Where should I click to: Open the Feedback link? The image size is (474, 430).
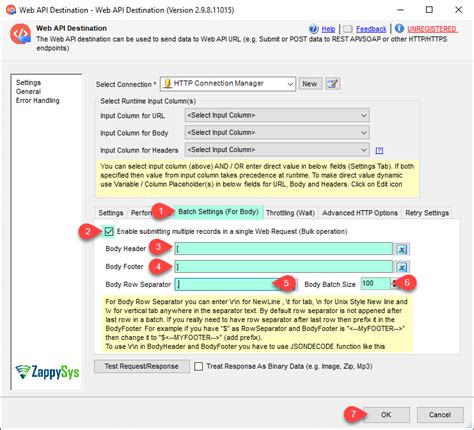click(x=371, y=29)
